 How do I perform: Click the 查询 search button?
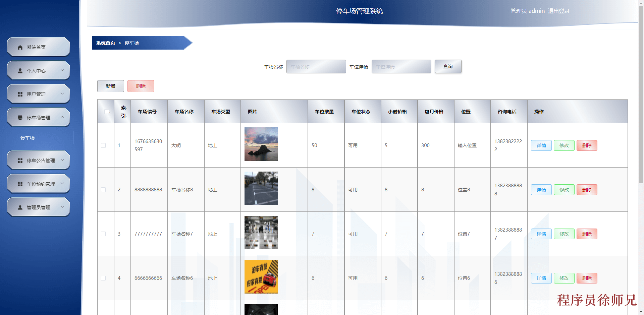click(448, 66)
